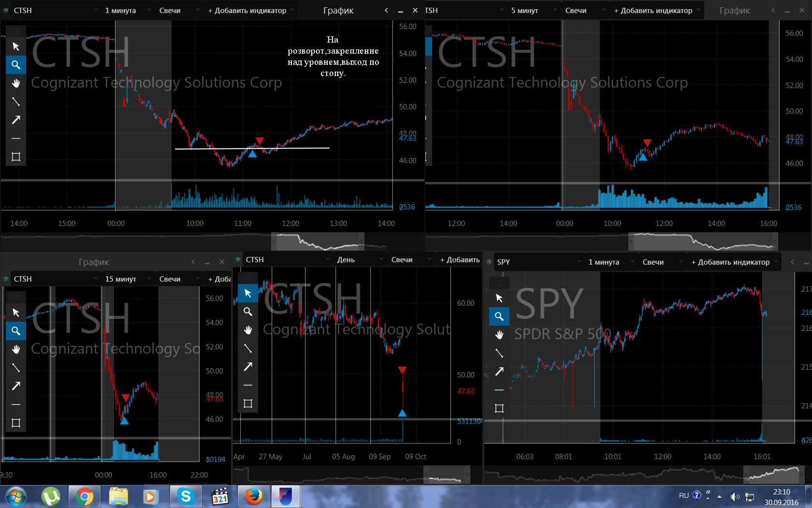This screenshot has width=812, height=508.
Task: Open the '5 минут' timeframe dropdown
Action: [x=534, y=10]
